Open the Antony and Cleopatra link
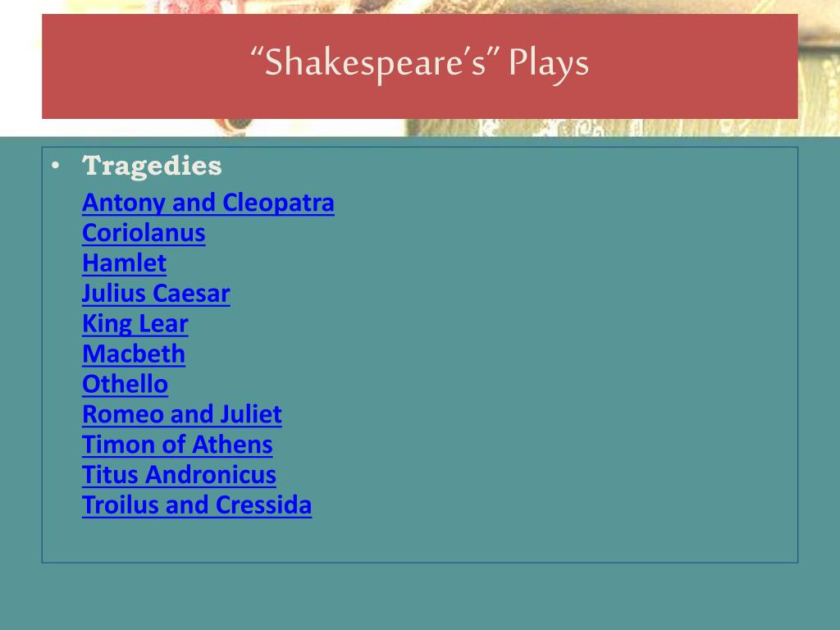 pyautogui.click(x=208, y=203)
